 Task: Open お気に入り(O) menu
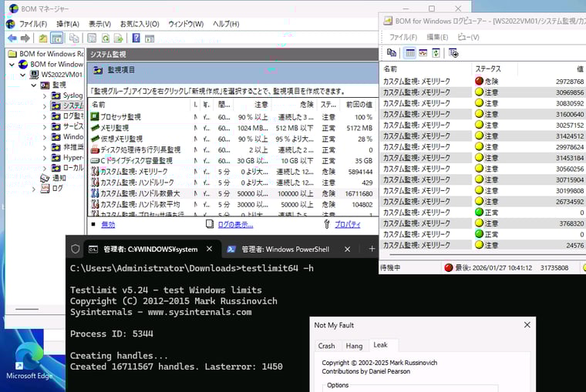pyautogui.click(x=140, y=24)
